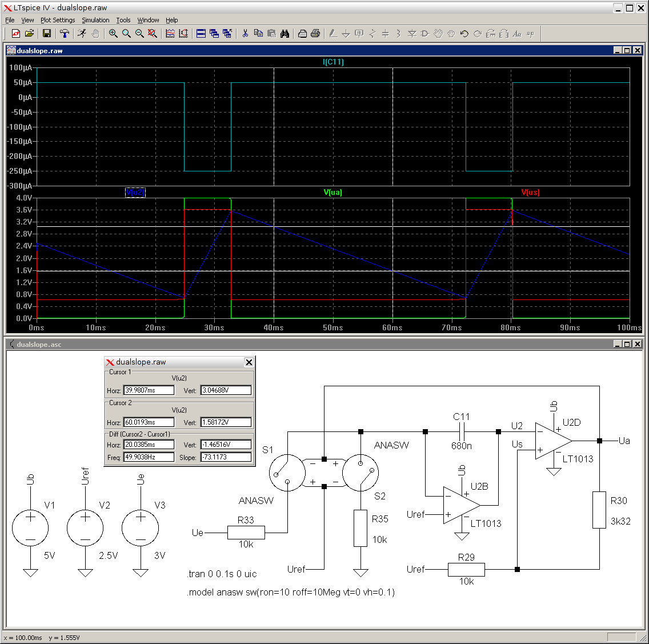Click the Rotate component icon
This screenshot has width=649, height=644.
(x=491, y=34)
